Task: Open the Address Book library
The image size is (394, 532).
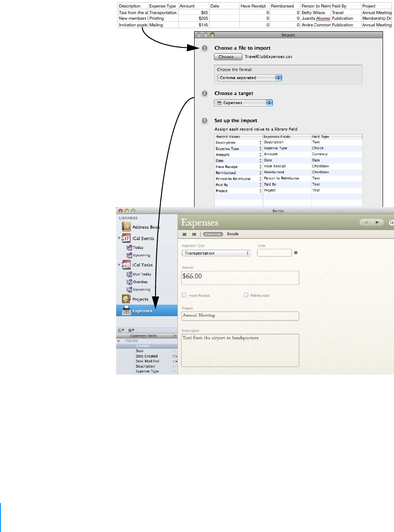Action: tap(141, 227)
